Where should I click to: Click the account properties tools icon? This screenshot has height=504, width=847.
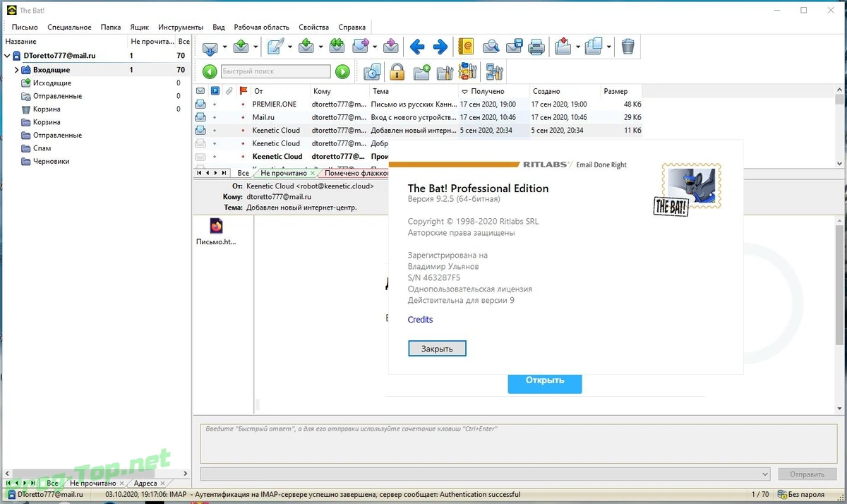(x=494, y=71)
